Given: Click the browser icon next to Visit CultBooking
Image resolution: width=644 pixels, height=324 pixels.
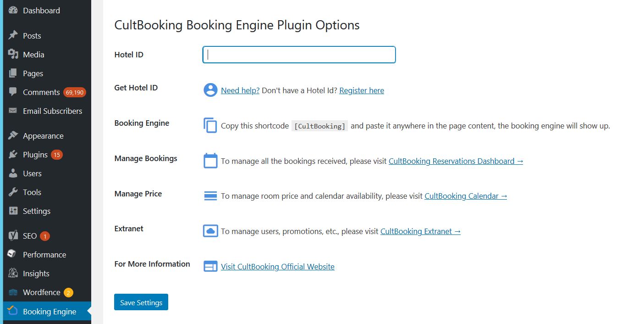Looking at the screenshot, I should pos(210,266).
